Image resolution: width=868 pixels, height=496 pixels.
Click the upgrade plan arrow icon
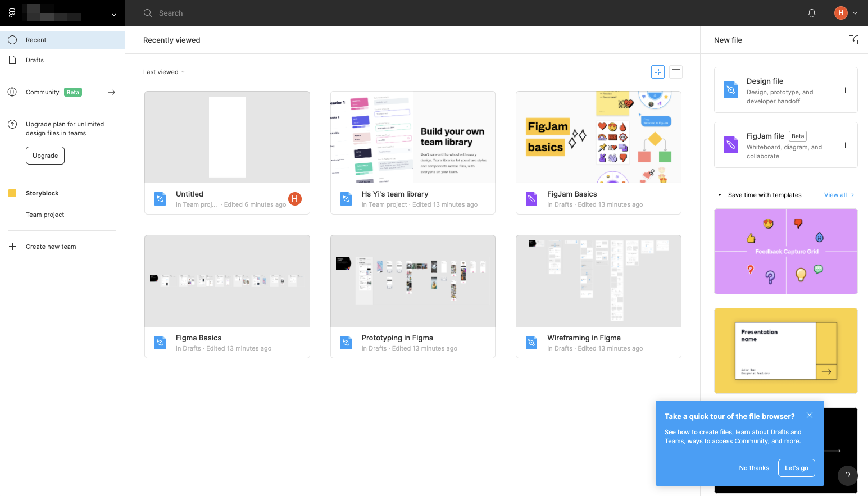pos(12,124)
